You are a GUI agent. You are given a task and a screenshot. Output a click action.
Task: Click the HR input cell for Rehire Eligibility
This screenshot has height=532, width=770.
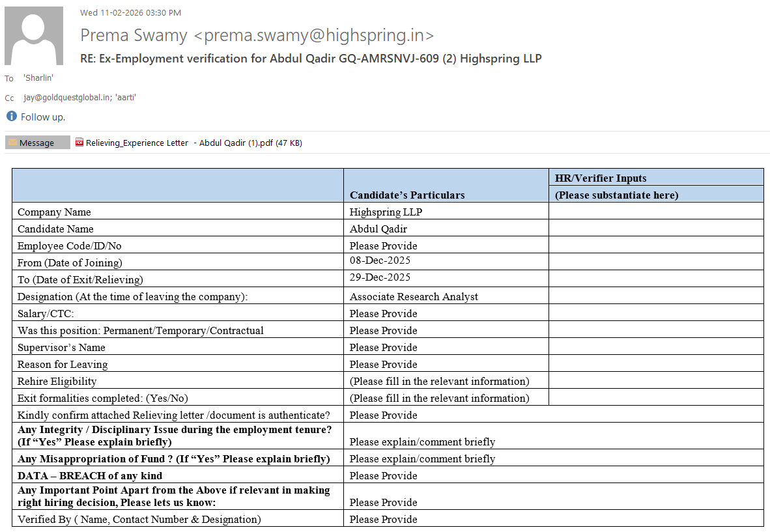655,381
